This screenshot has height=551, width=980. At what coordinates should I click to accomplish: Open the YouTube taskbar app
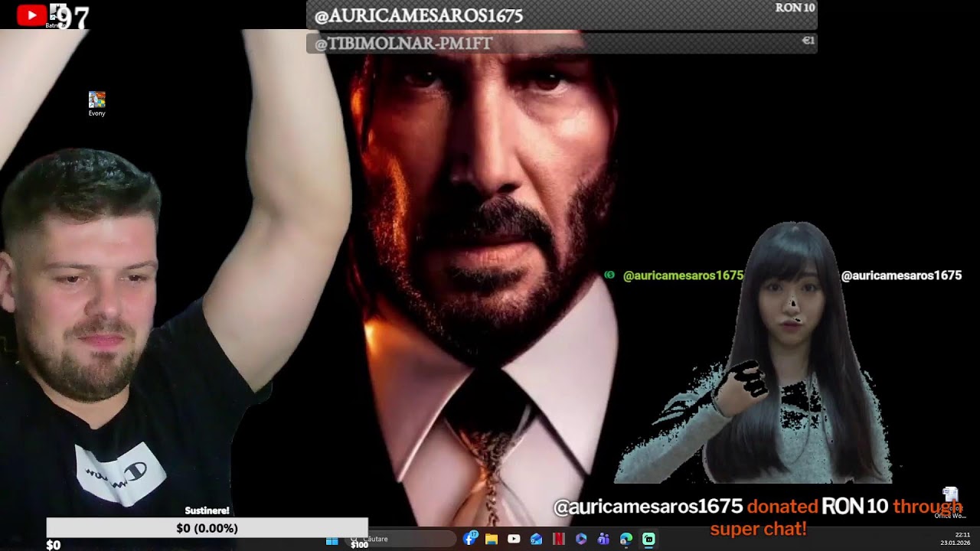click(514, 540)
